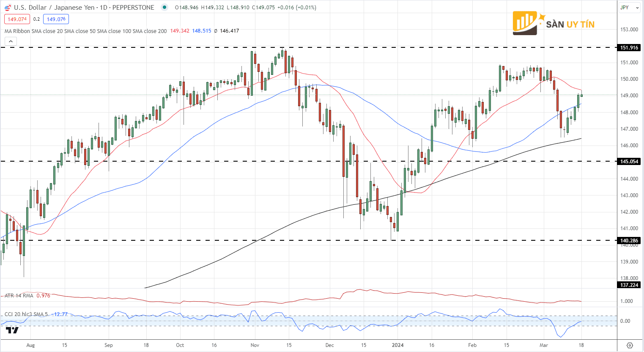Open the U.S. Dollar / Japanese Yen symbol title

coord(84,8)
